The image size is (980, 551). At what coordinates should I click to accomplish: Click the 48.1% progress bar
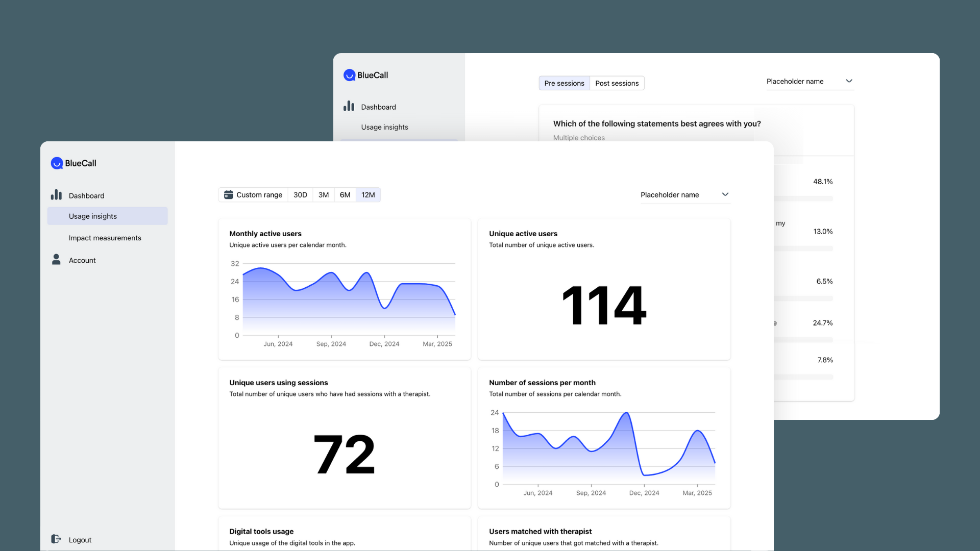tap(803, 198)
